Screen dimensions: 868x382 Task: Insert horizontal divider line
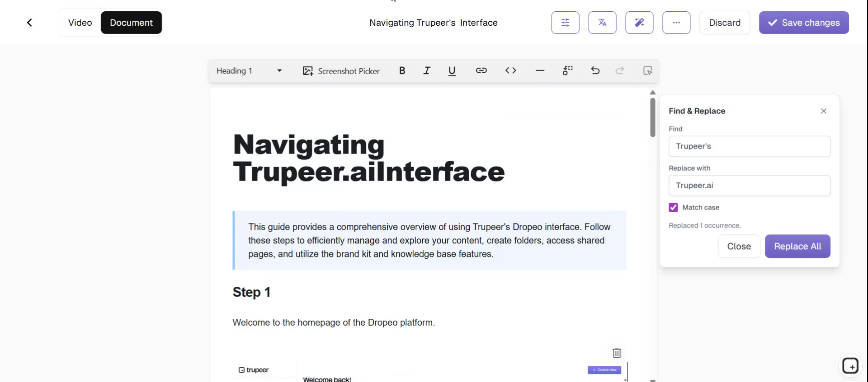point(540,70)
